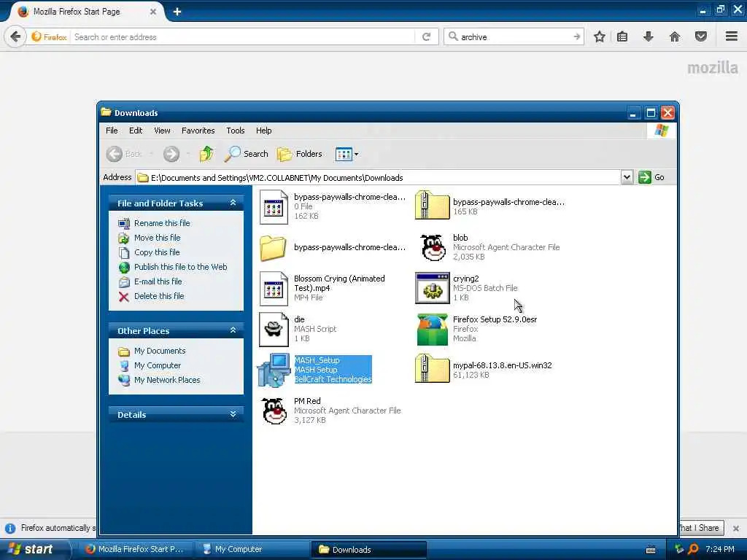Viewport: 747px width, 560px height.
Task: Select the Firefox Setup 52.9.0esr icon
Action: [x=432, y=329]
